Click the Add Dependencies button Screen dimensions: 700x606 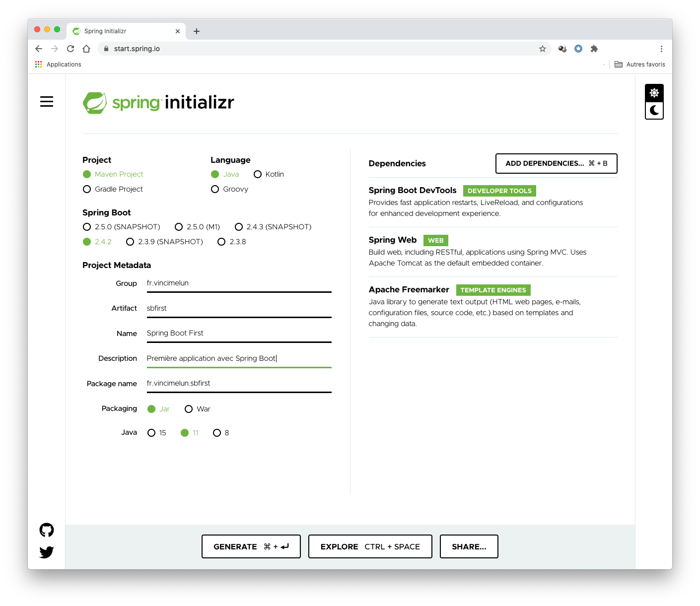coord(556,164)
